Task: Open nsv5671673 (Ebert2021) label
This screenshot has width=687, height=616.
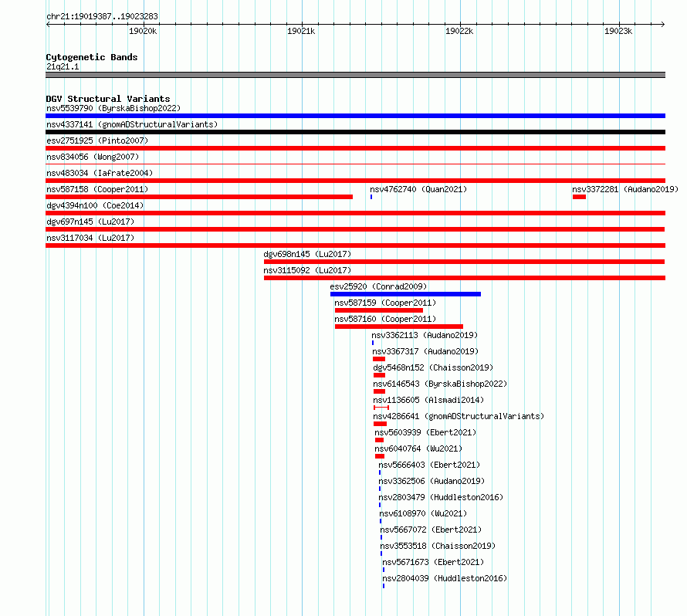Action: [433, 562]
